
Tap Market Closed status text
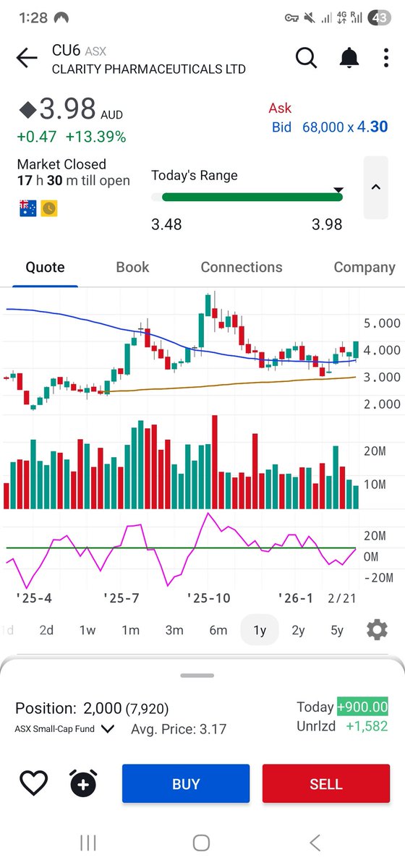click(x=61, y=164)
